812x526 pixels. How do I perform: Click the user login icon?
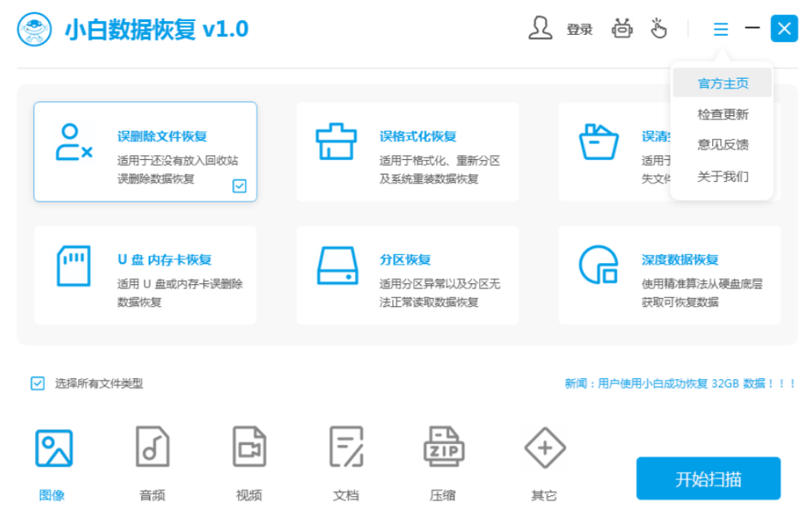pos(540,28)
